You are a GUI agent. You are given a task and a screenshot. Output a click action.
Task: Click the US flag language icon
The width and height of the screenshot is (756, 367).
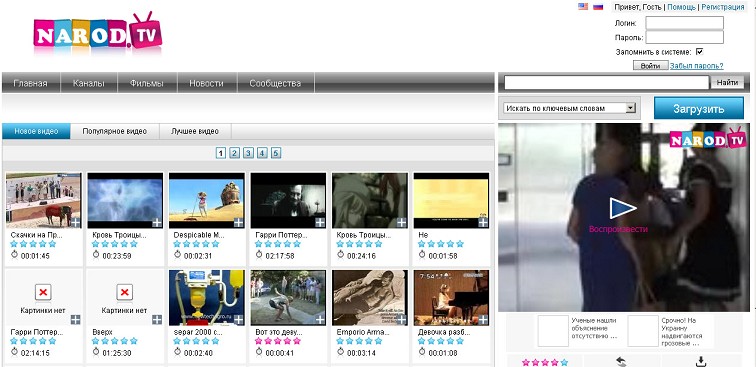point(583,7)
